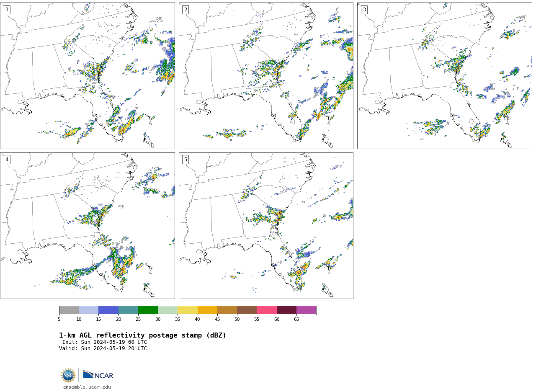Click the 'Valid: Sun 2024-05-19 20 UTC' text
Image resolution: width=536 pixels, height=392 pixels.
point(103,348)
